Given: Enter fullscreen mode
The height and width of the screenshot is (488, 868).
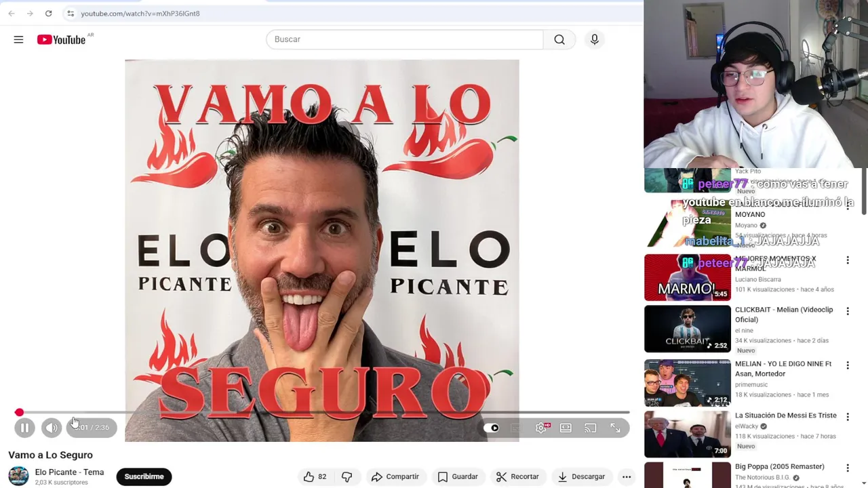Looking at the screenshot, I should [615, 428].
